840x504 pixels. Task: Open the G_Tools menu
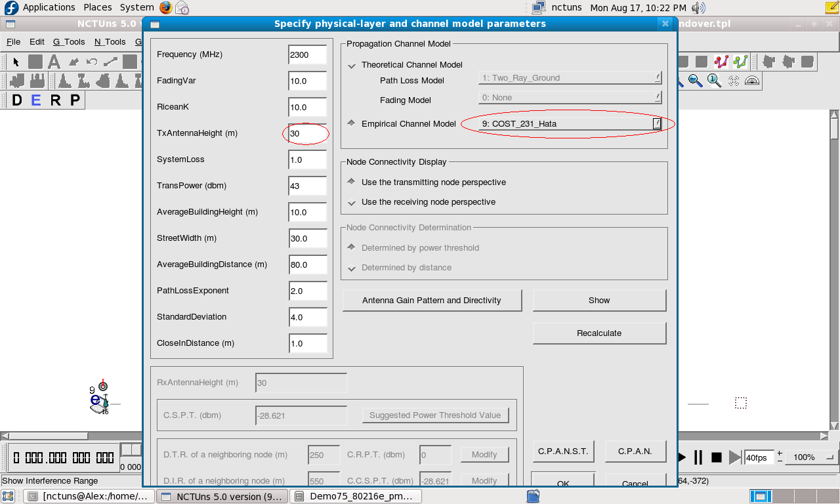tap(69, 41)
